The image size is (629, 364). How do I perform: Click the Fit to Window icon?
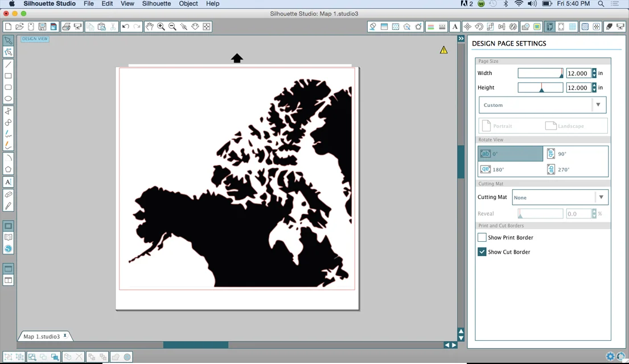(x=207, y=27)
